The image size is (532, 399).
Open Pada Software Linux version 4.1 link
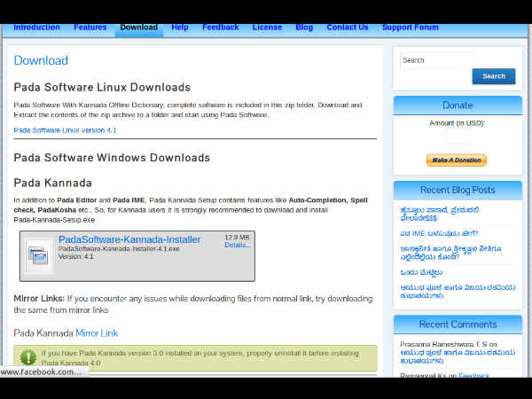(x=65, y=130)
